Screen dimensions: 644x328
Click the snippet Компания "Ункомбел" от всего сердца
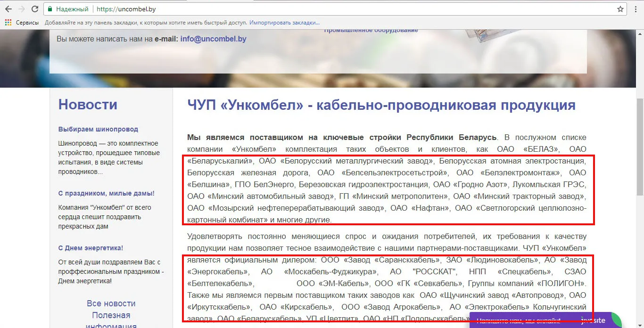pyautogui.click(x=105, y=217)
